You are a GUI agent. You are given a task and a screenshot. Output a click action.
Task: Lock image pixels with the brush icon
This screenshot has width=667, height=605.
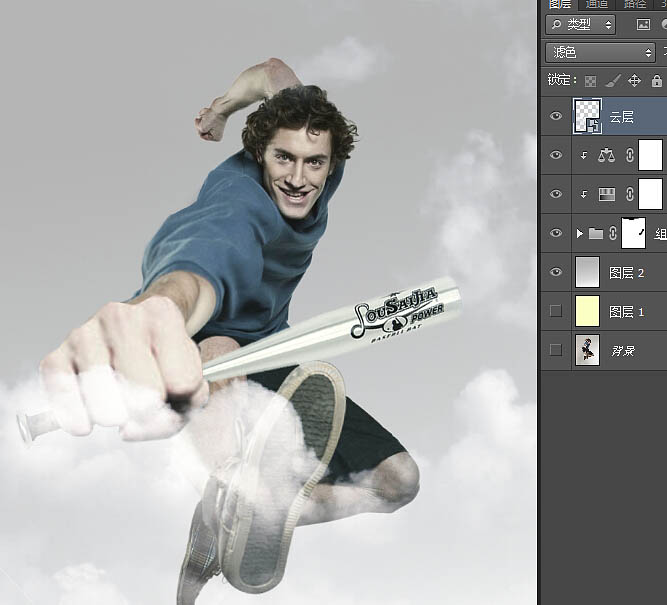pos(613,80)
